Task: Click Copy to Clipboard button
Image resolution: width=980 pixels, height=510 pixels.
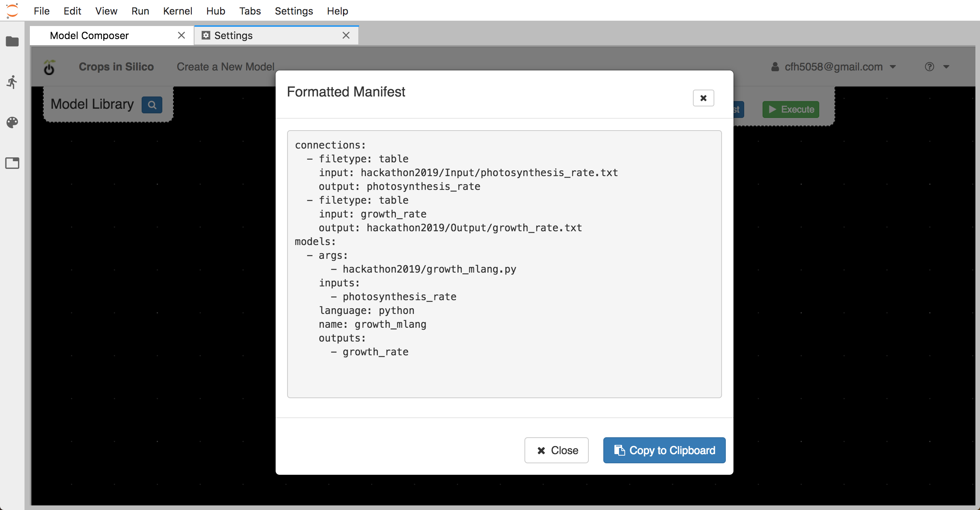Action: click(x=664, y=450)
